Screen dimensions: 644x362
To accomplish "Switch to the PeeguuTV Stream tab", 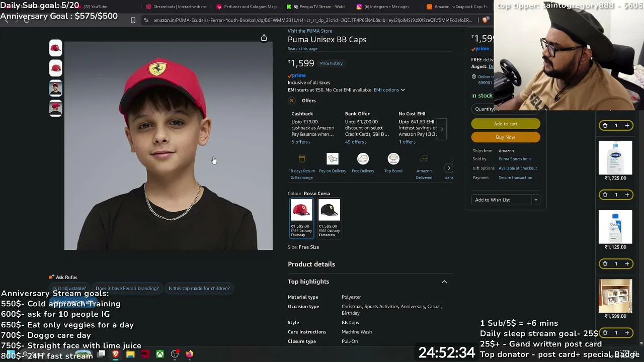I will pyautogui.click(x=317, y=7).
